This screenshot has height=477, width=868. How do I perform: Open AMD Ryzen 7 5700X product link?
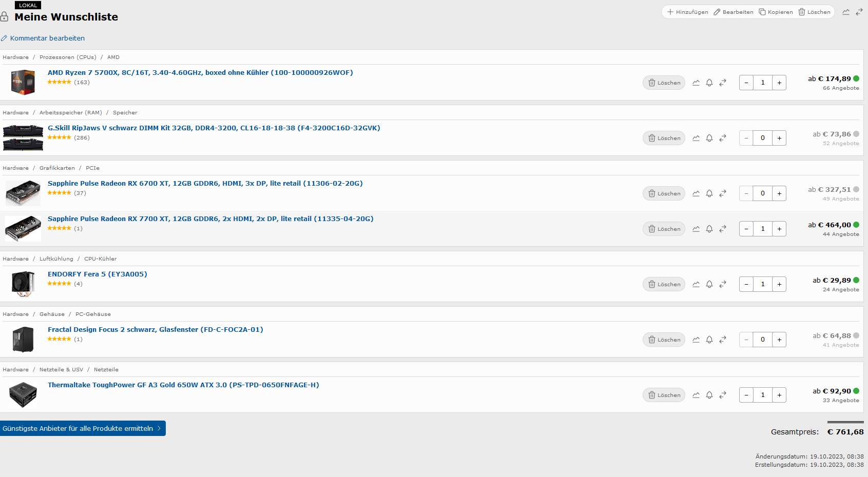pos(200,72)
